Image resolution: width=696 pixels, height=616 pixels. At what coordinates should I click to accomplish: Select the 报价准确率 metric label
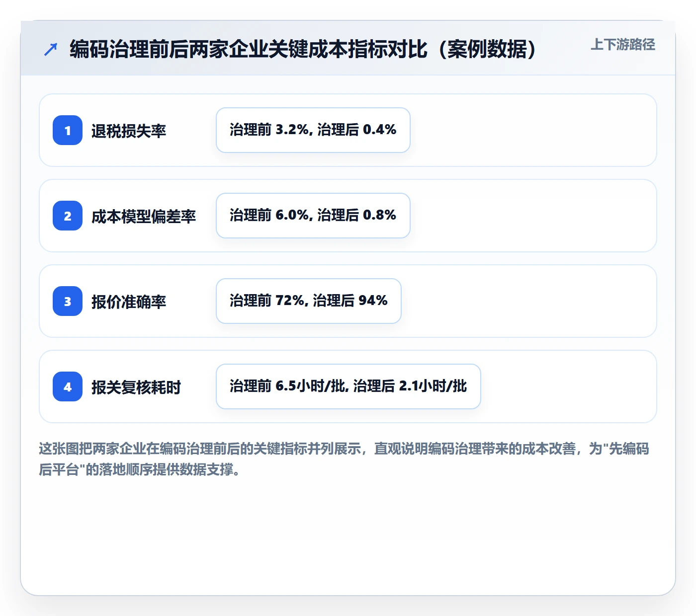pos(129,302)
